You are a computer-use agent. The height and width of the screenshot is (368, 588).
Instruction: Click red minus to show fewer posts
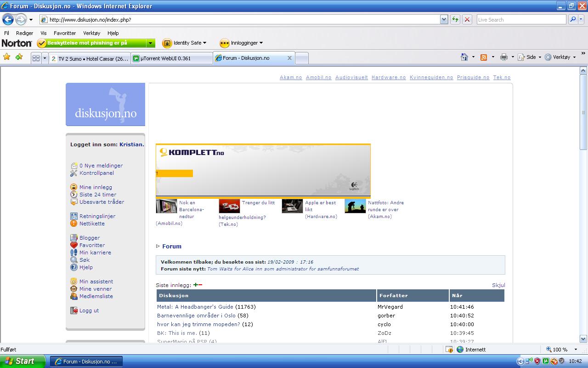click(200, 285)
